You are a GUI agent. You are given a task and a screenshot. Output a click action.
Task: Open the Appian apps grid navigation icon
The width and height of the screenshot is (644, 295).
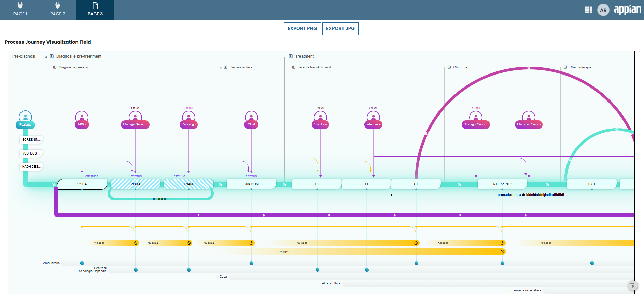click(x=588, y=10)
